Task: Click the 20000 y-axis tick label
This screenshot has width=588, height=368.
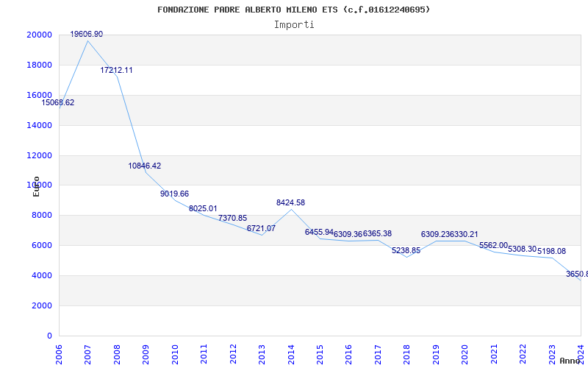Action: coord(39,35)
